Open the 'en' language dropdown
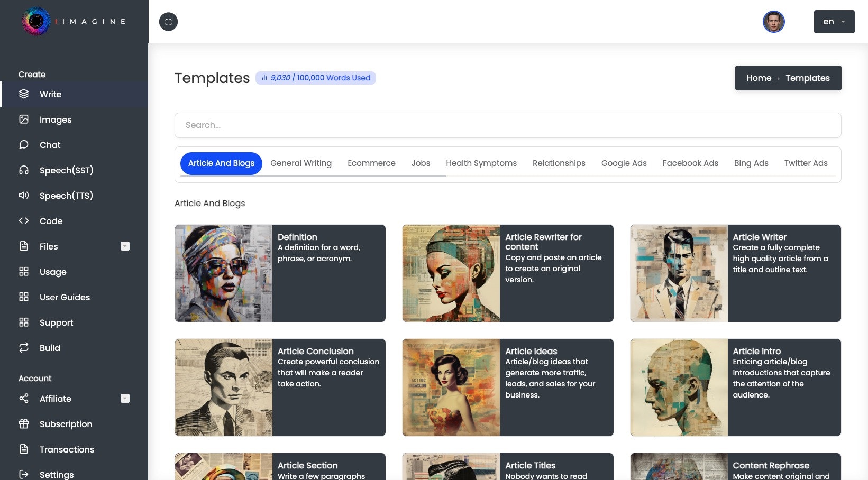The width and height of the screenshot is (868, 480). click(x=834, y=22)
